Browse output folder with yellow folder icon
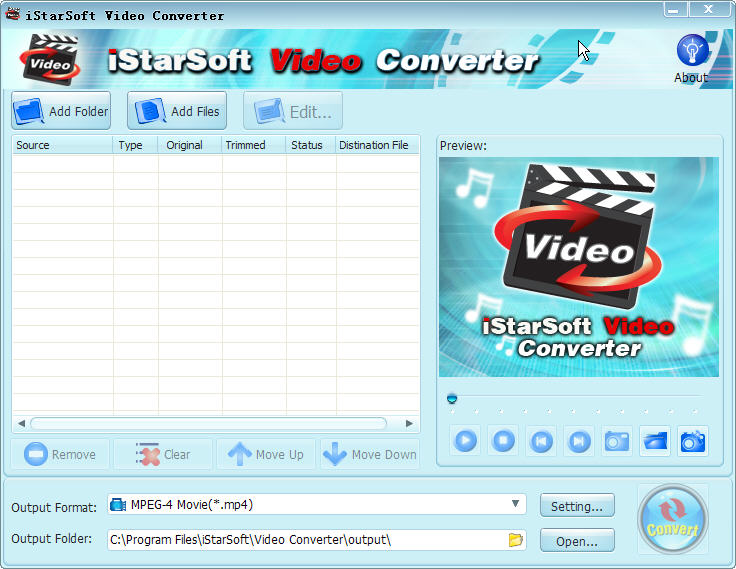This screenshot has height=569, width=736. pyautogui.click(x=515, y=540)
